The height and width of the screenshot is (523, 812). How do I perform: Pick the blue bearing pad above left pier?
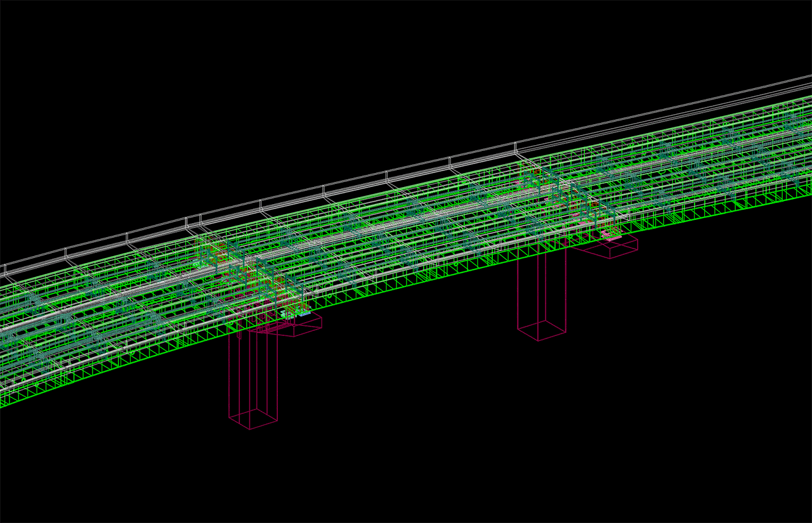coord(303,314)
